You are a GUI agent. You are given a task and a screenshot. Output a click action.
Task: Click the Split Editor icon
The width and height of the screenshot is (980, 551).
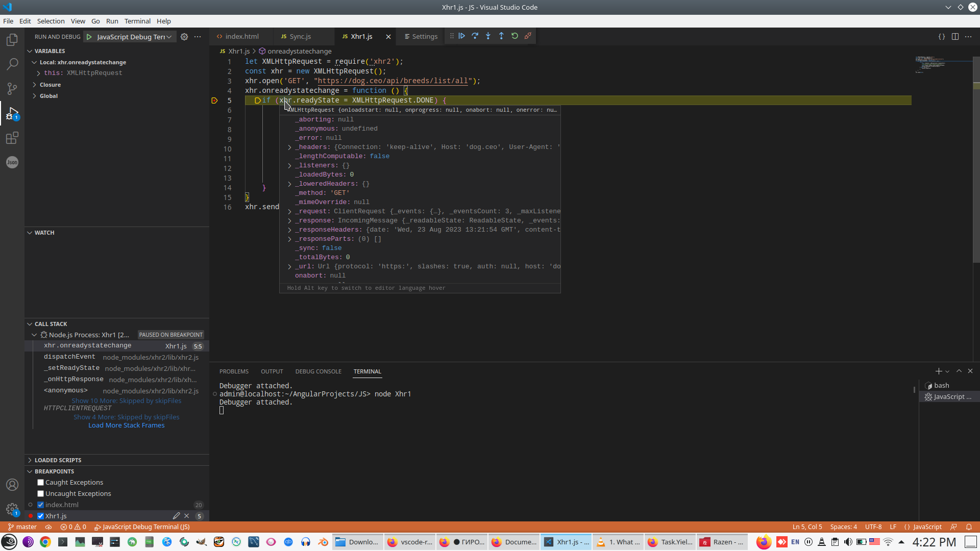tap(955, 36)
